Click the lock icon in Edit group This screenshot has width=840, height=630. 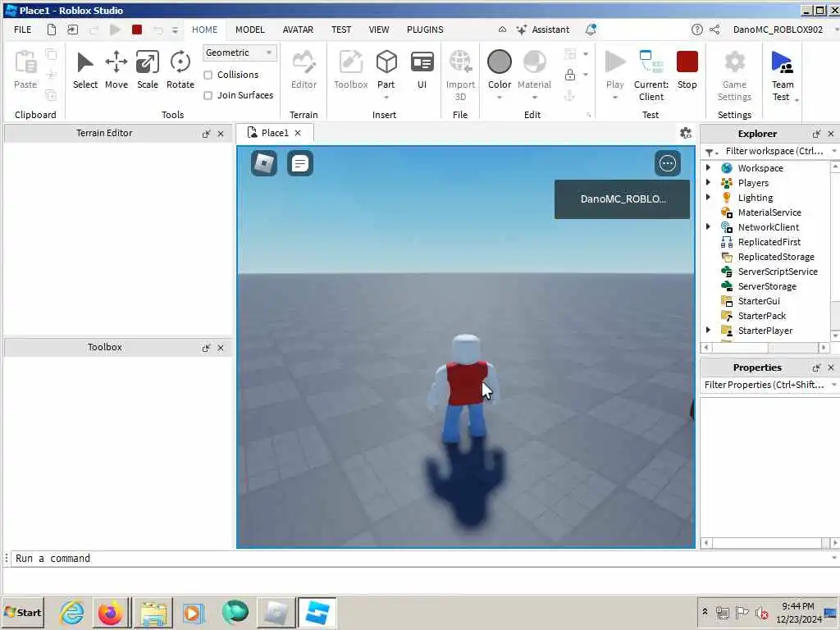tap(570, 75)
